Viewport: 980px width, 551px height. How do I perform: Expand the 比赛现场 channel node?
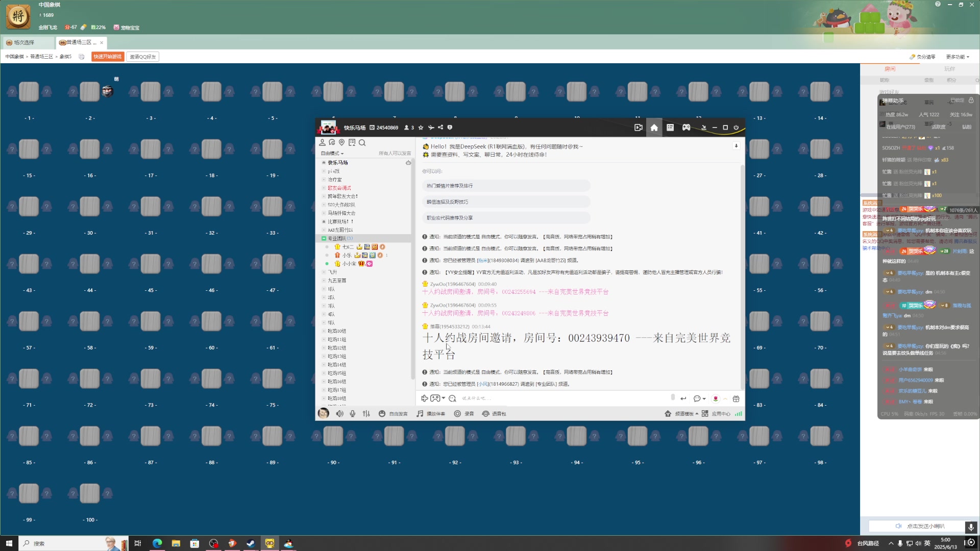coord(324,221)
